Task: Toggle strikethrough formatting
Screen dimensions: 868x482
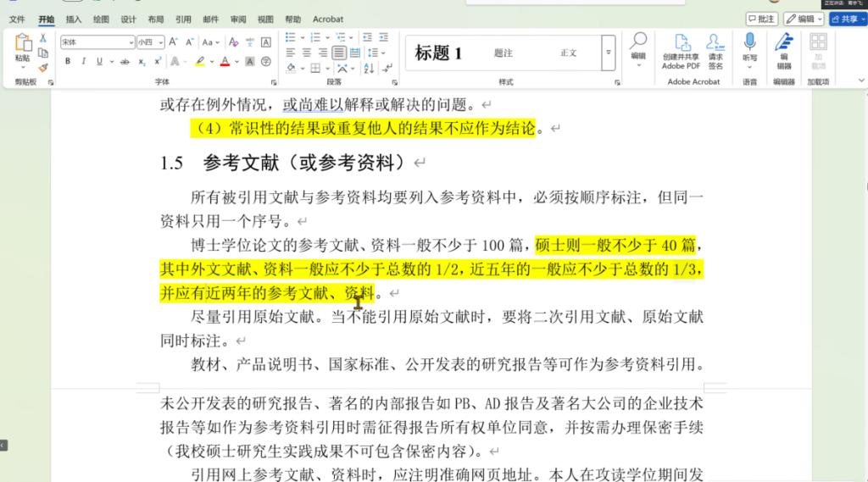Action: (x=125, y=61)
